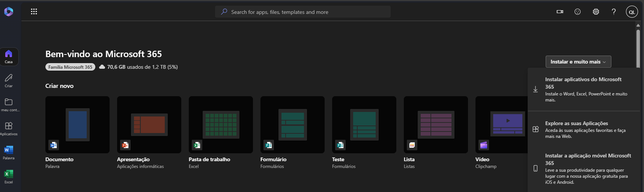The width and height of the screenshot is (644, 192).
Task: Open the feedback smiley icon
Action: click(x=578, y=12)
